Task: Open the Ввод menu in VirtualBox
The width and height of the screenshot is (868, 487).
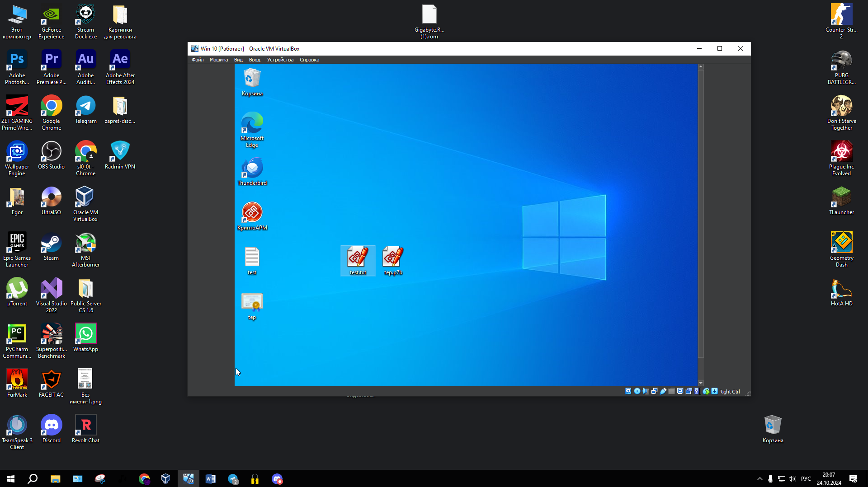Action: click(x=255, y=60)
